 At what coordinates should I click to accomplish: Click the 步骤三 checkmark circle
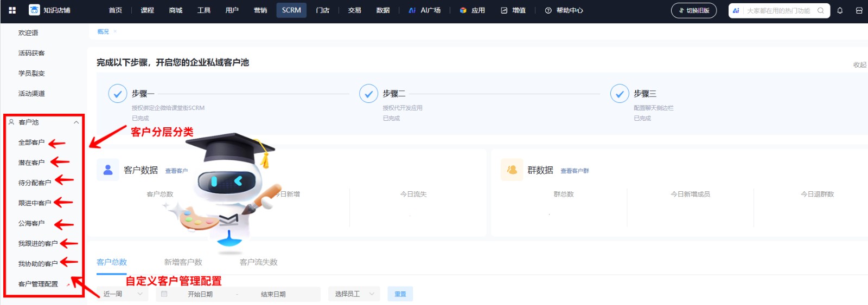pos(620,94)
